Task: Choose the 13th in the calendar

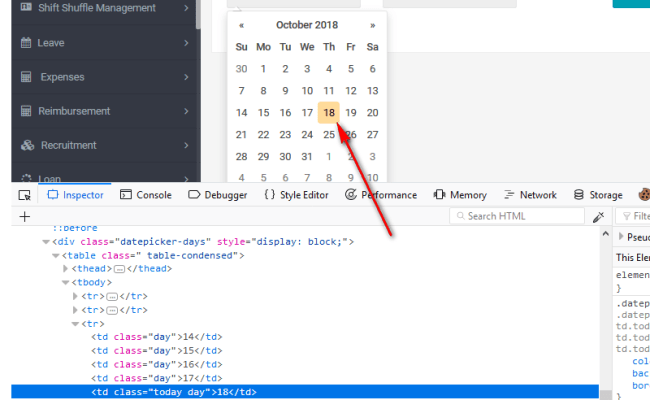Action: point(372,90)
